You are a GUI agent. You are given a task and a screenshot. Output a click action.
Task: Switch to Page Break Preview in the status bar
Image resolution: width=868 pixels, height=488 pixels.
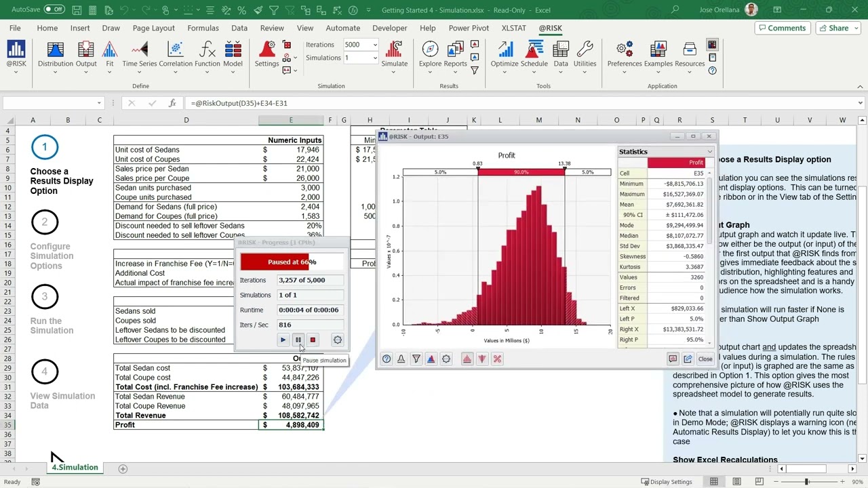click(x=759, y=482)
